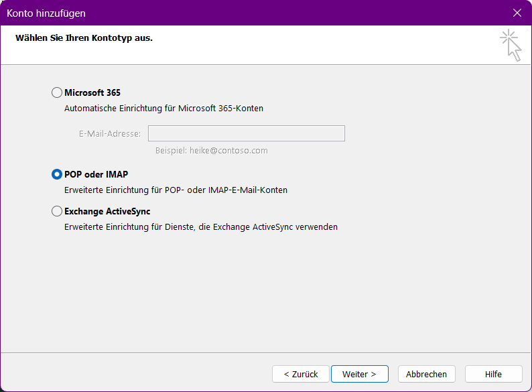Choose the Exchange ActiveSync radio button
Image resolution: width=532 pixels, height=392 pixels.
point(57,211)
